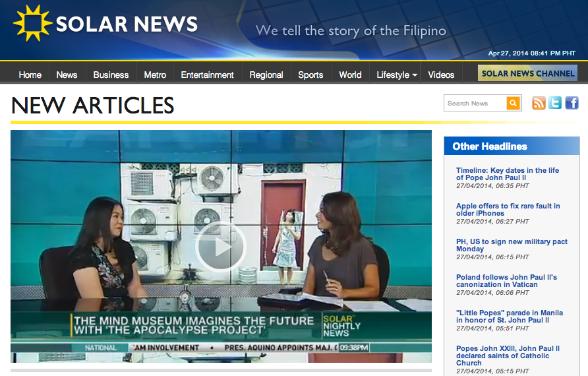Open the RSS feed icon
This screenshot has height=376, width=588.
pyautogui.click(x=539, y=103)
